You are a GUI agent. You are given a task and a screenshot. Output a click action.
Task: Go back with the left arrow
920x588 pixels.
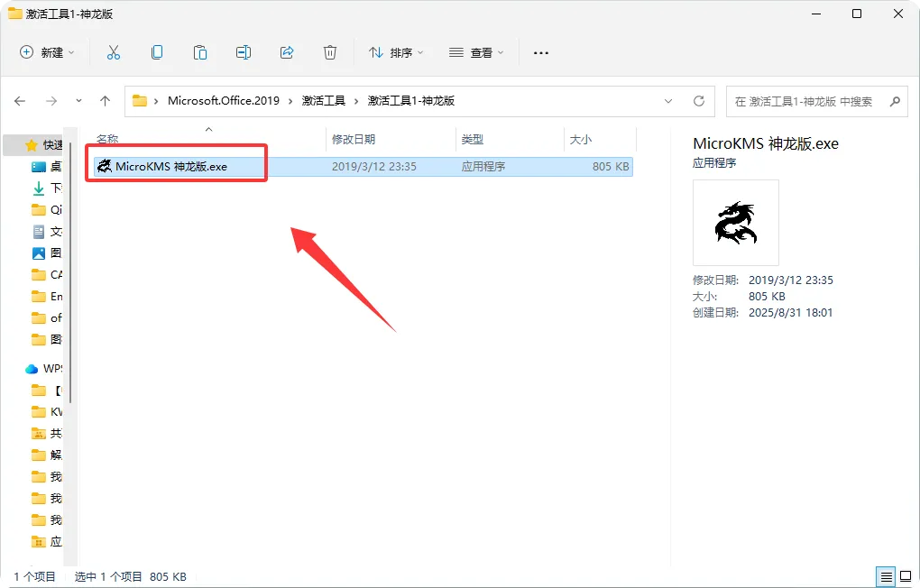click(20, 101)
